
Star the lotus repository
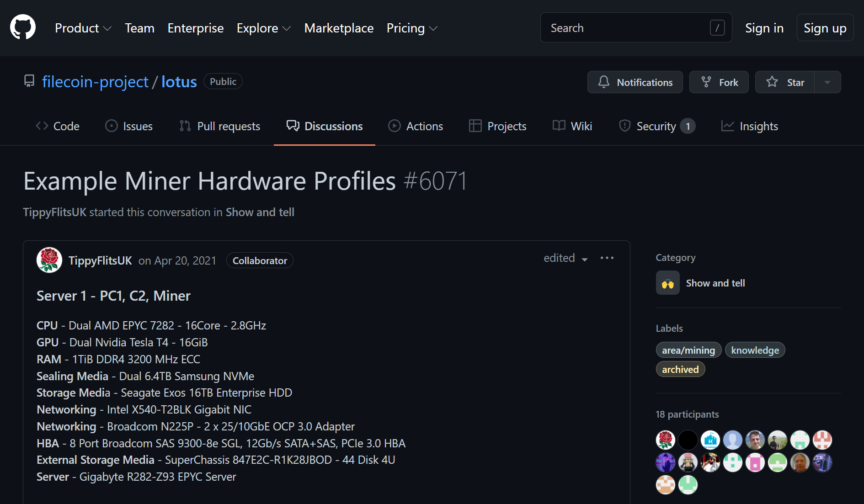point(785,82)
